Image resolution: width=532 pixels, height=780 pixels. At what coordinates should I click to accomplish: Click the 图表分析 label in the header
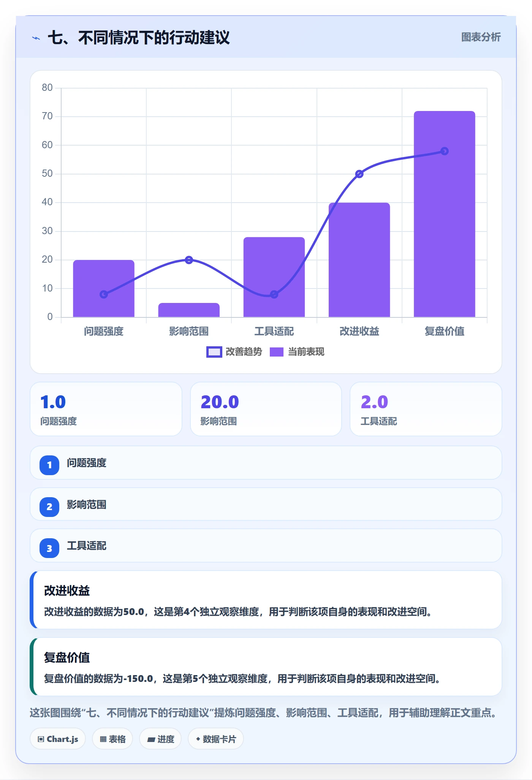pos(481,37)
